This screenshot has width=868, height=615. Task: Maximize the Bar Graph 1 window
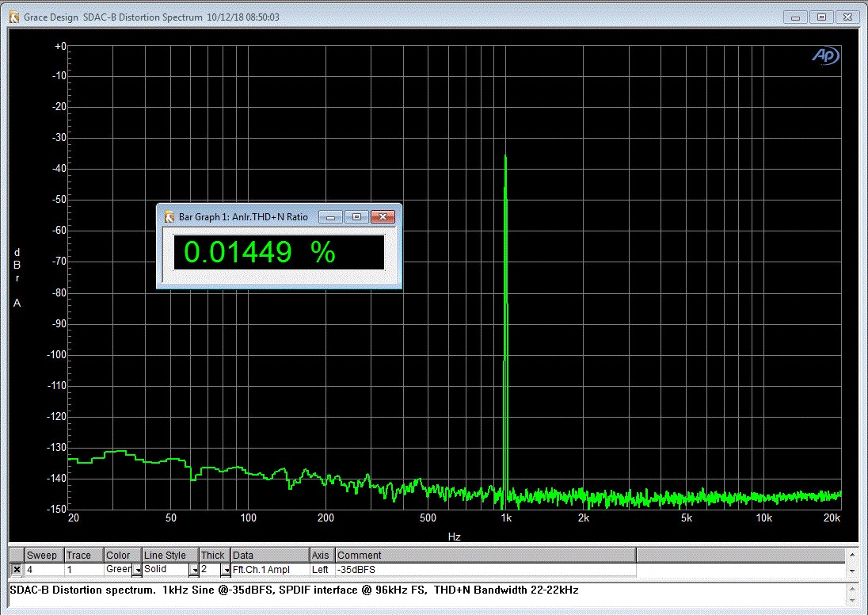click(356, 216)
